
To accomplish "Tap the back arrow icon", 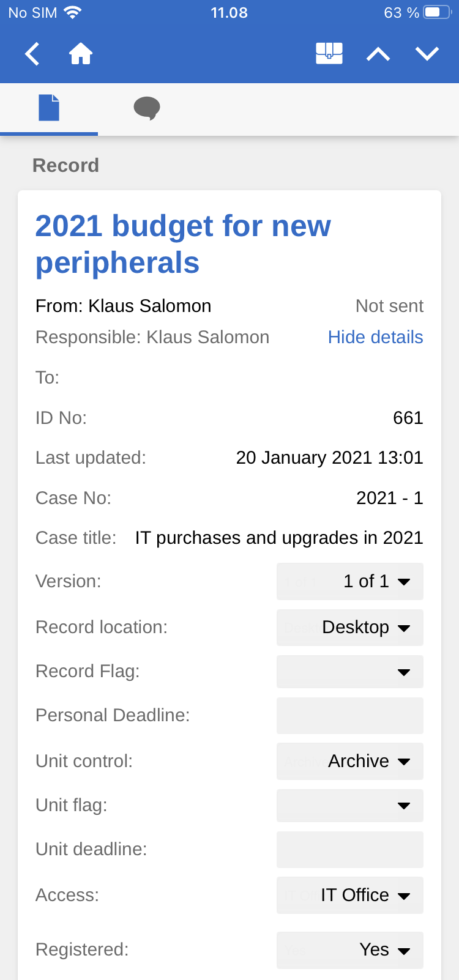I will tap(32, 54).
